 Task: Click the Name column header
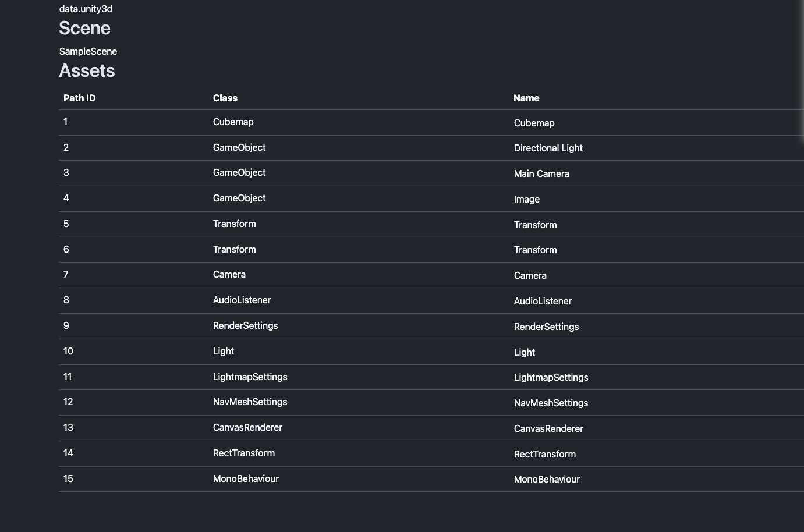(x=526, y=98)
